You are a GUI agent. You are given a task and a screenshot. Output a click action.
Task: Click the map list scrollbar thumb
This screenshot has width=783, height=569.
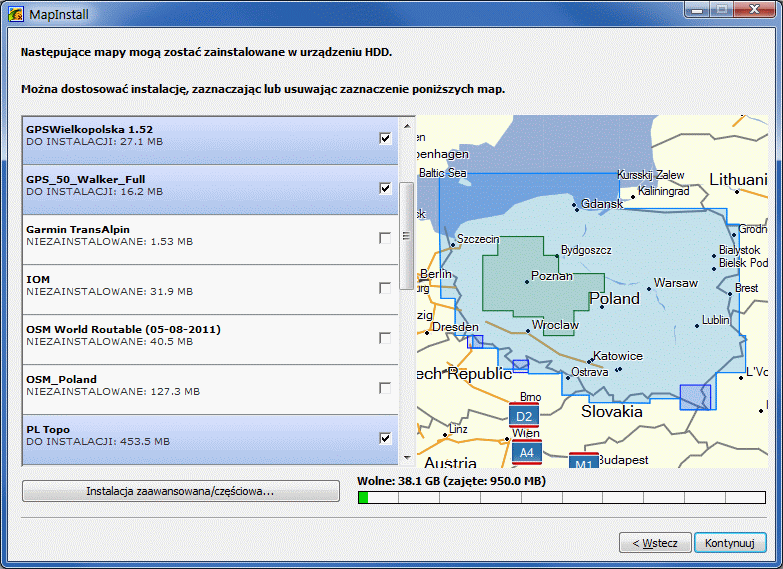point(406,236)
